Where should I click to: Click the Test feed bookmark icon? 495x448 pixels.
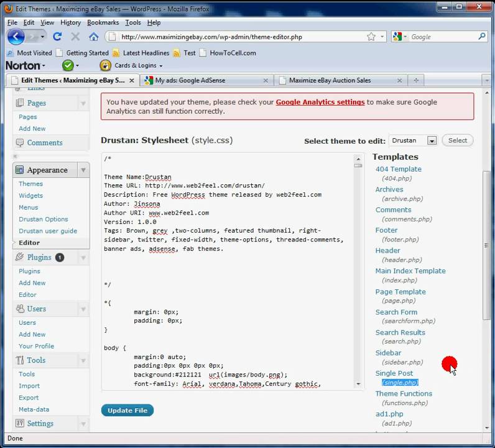177,53
